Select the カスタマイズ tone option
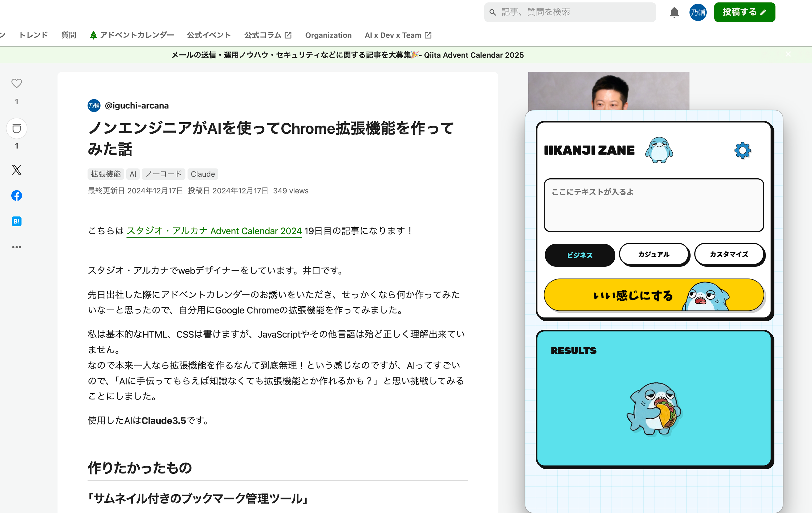 pyautogui.click(x=729, y=255)
